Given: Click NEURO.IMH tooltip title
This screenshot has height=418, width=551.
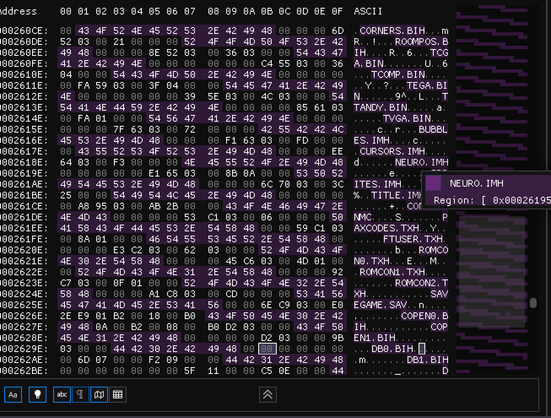Looking at the screenshot, I should click(476, 183).
